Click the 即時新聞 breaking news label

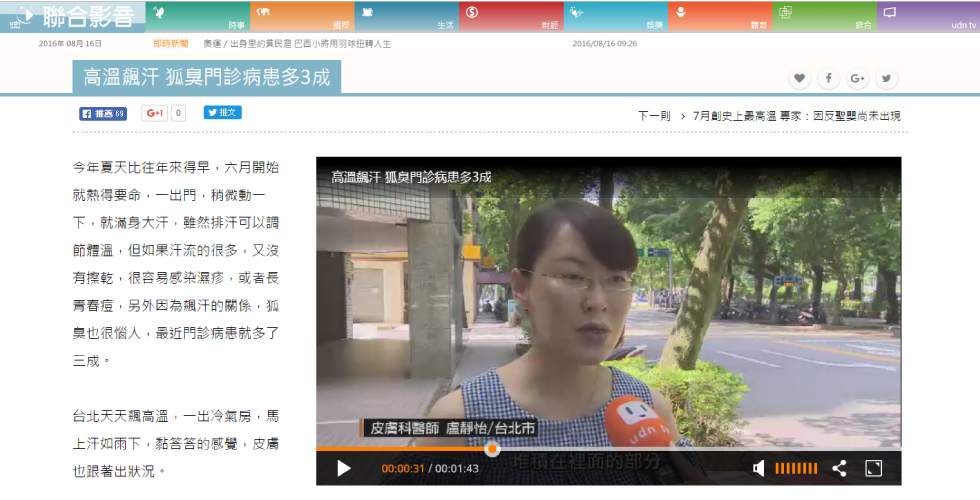(x=171, y=43)
